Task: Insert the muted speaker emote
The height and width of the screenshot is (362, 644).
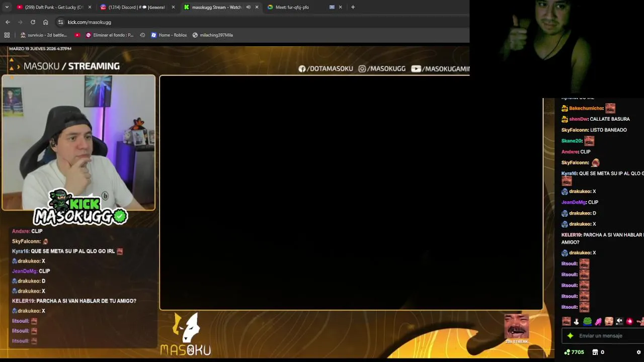Action: (619, 321)
